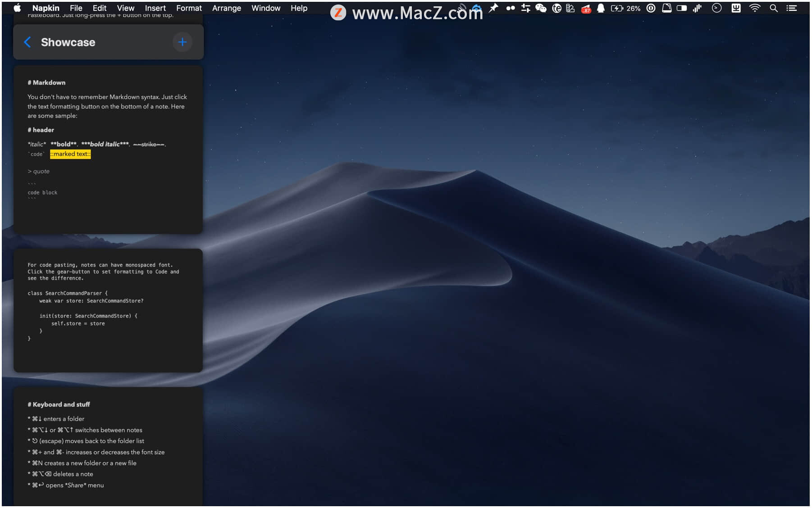The height and width of the screenshot is (508, 812).
Task: Open the QQ penguin menu bar icon
Action: click(x=601, y=8)
